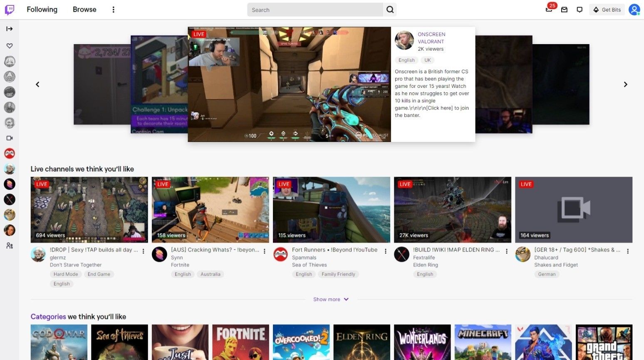644x360 pixels.
Task: Click ONSCREEN streamer avatar in carousel
Action: (x=404, y=40)
